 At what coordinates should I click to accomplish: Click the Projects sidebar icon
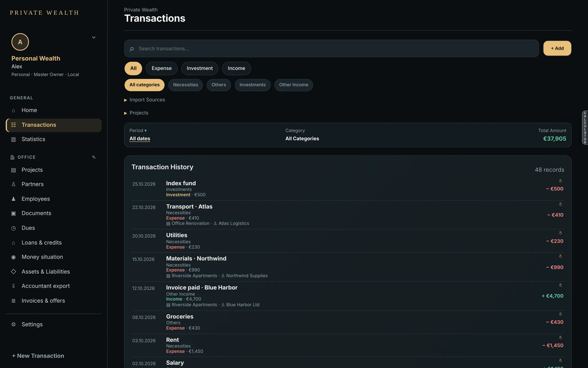(x=13, y=170)
